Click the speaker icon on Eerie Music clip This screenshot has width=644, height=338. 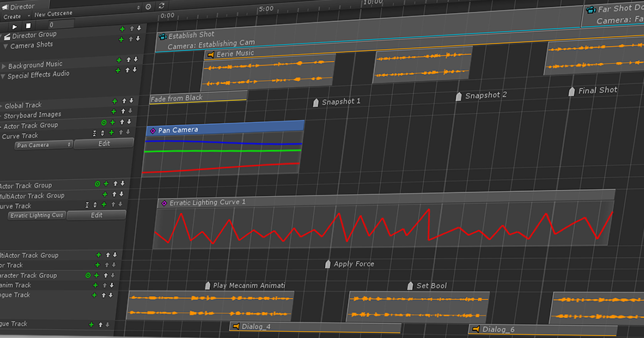(x=211, y=55)
